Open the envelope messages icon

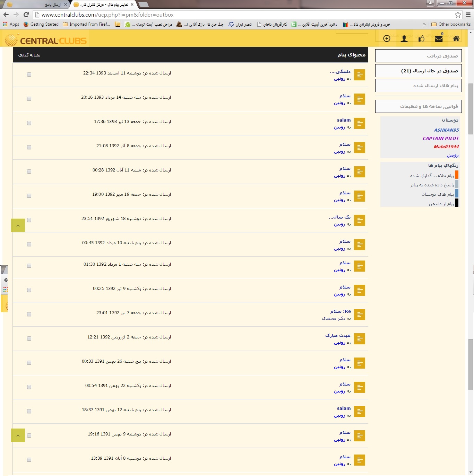tap(439, 38)
